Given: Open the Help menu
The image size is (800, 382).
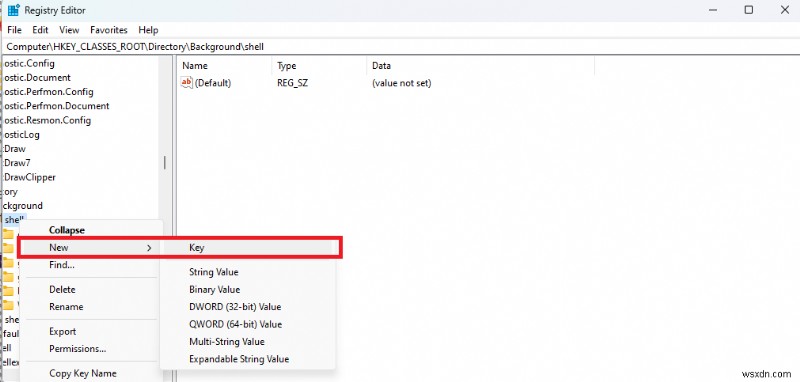Looking at the screenshot, I should [148, 30].
